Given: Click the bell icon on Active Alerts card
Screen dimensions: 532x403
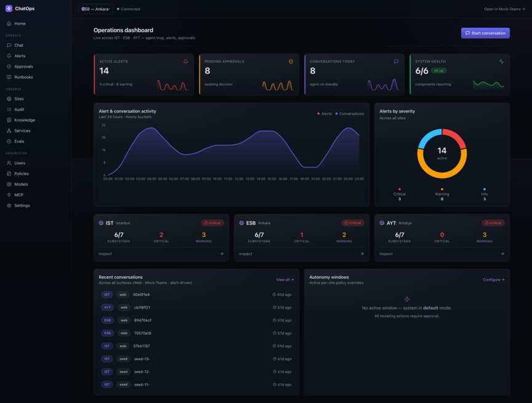Looking at the screenshot, I should coord(185,62).
